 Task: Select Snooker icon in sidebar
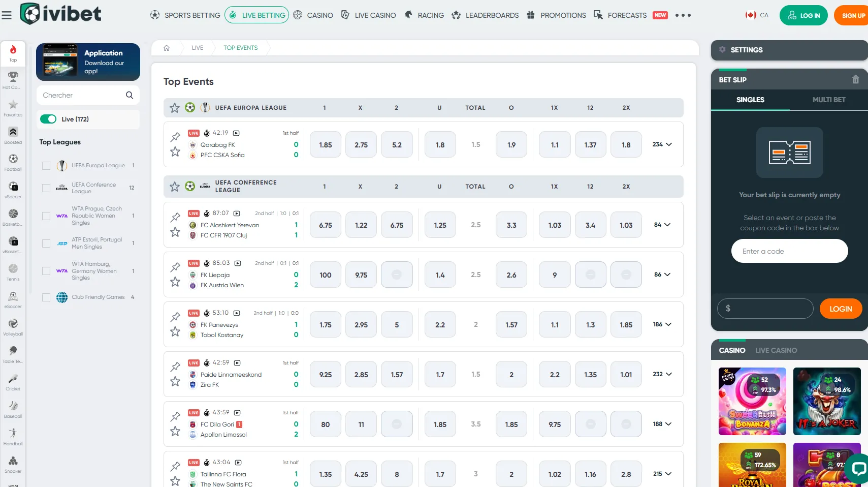(x=13, y=461)
